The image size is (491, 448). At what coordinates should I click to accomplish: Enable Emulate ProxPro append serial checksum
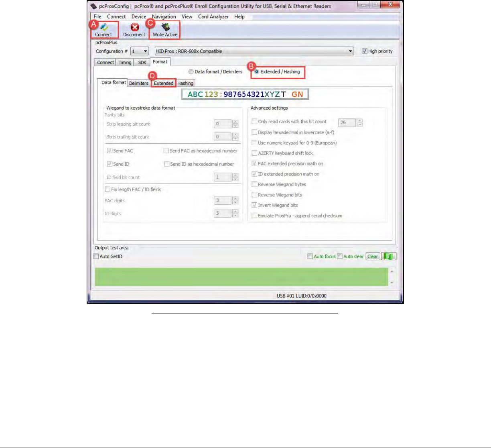click(x=254, y=216)
